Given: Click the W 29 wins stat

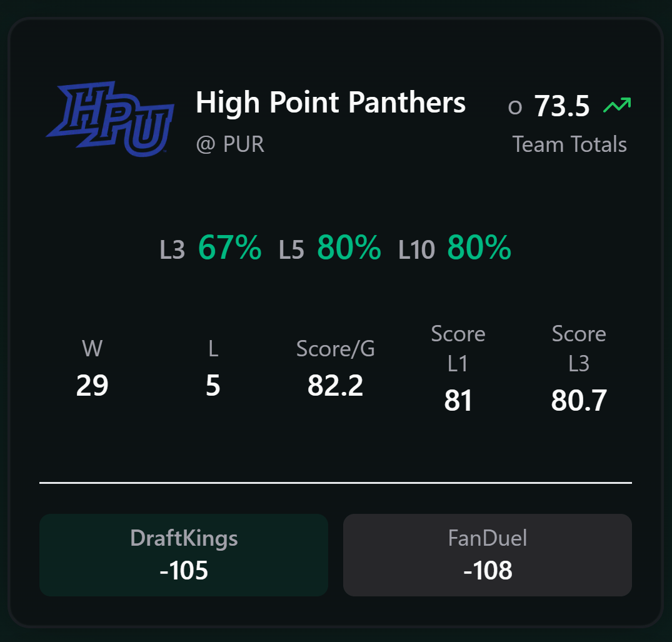Looking at the screenshot, I should pos(92,368).
